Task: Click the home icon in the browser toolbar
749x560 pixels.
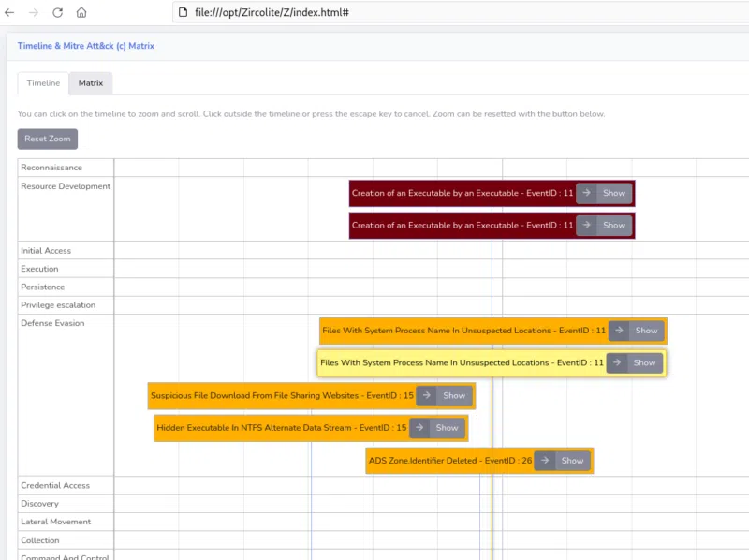Action: click(x=82, y=14)
